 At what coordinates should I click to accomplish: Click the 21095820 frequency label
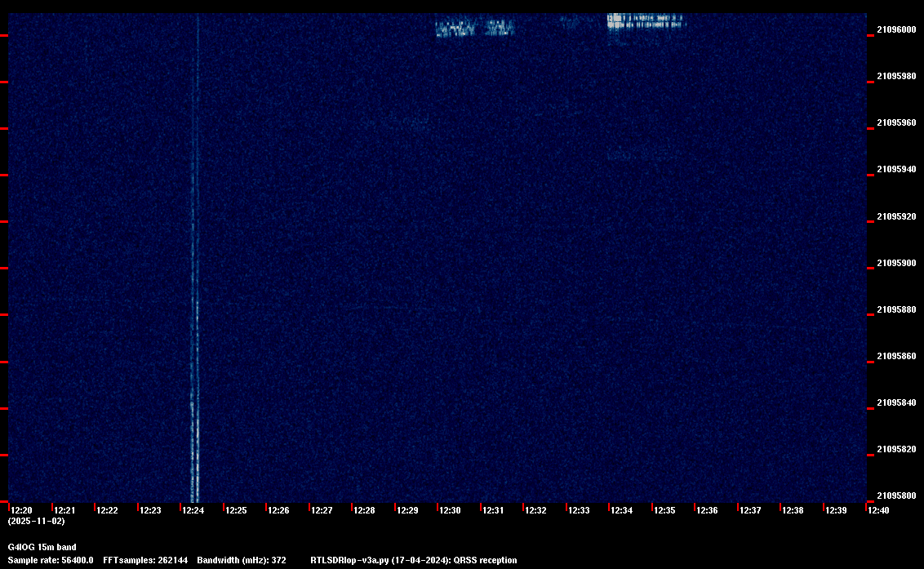point(897,449)
